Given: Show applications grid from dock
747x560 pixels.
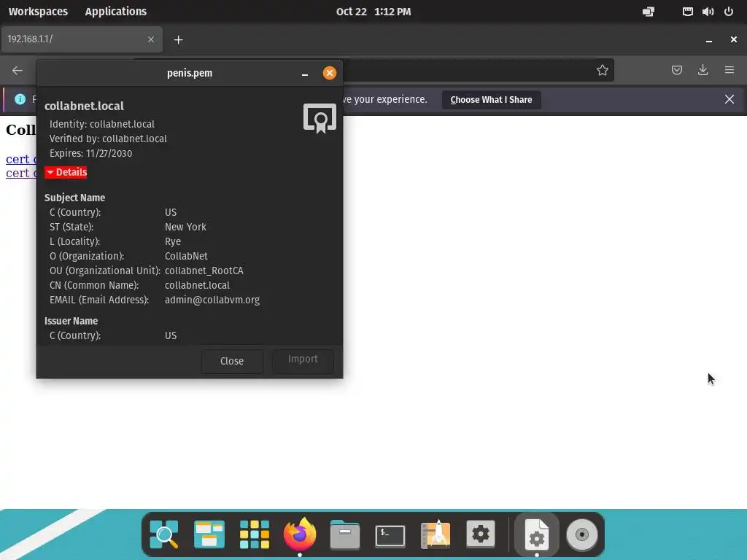Looking at the screenshot, I should coord(255,534).
